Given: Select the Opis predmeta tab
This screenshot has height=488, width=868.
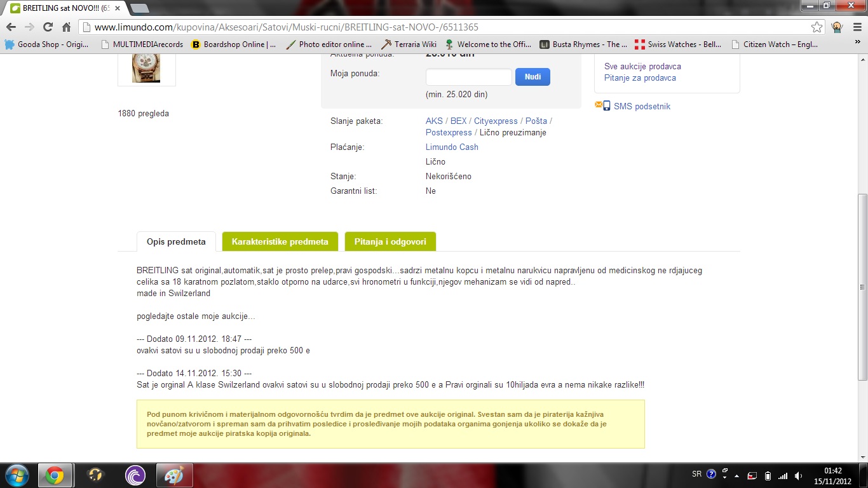Looking at the screenshot, I should tap(176, 241).
